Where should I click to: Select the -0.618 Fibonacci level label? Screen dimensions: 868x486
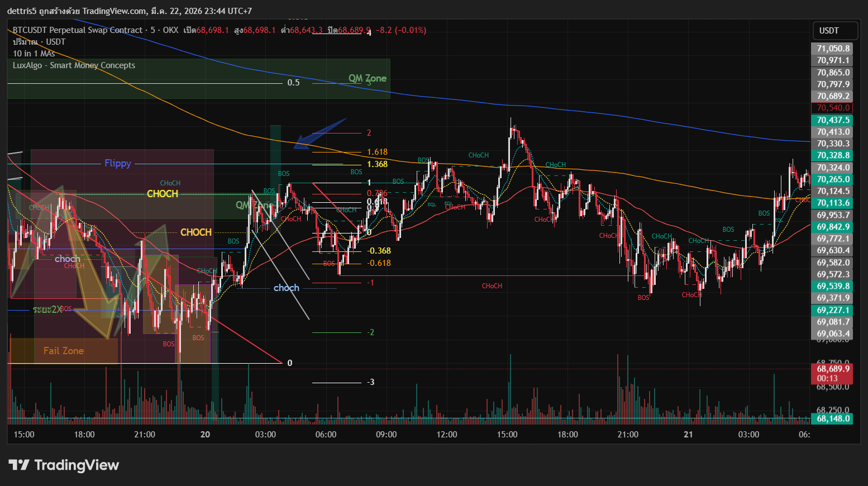[x=379, y=263]
